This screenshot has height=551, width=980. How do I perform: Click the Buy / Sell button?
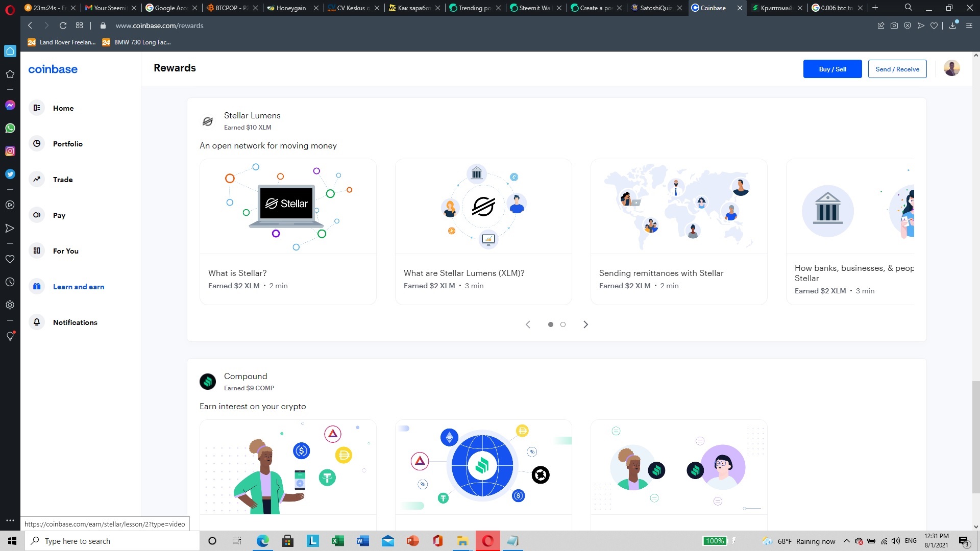(832, 69)
